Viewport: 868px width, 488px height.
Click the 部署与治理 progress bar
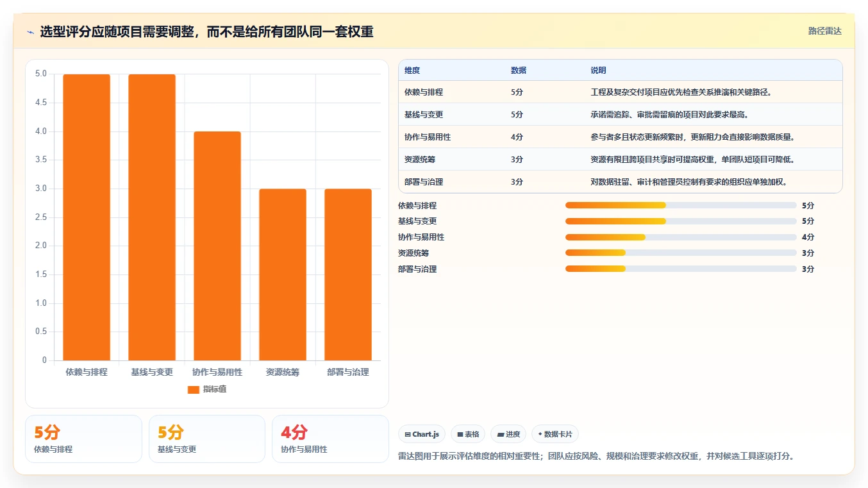(x=681, y=269)
